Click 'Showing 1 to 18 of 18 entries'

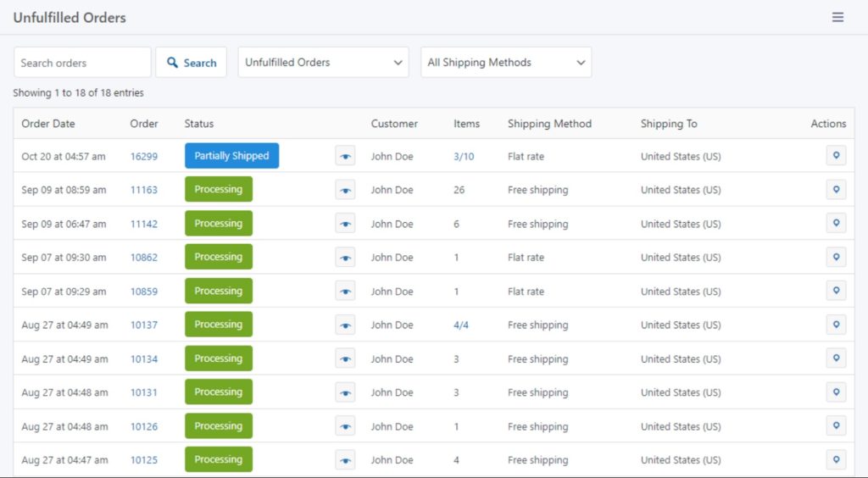click(x=78, y=93)
